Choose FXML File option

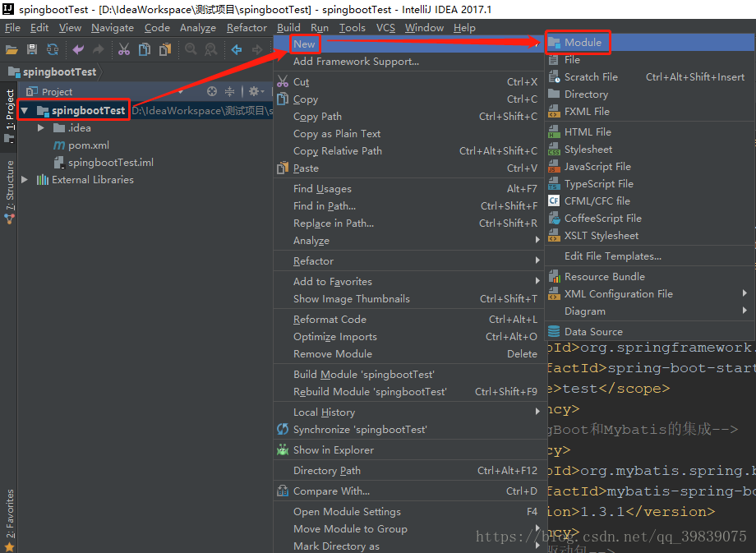(649, 112)
